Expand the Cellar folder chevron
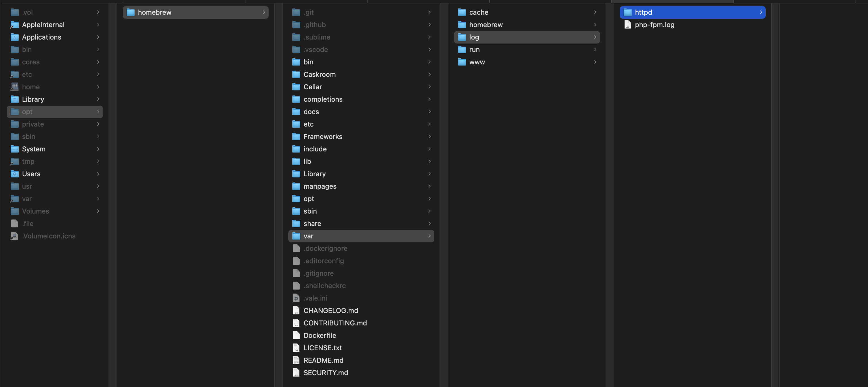This screenshot has height=387, width=868. (429, 87)
